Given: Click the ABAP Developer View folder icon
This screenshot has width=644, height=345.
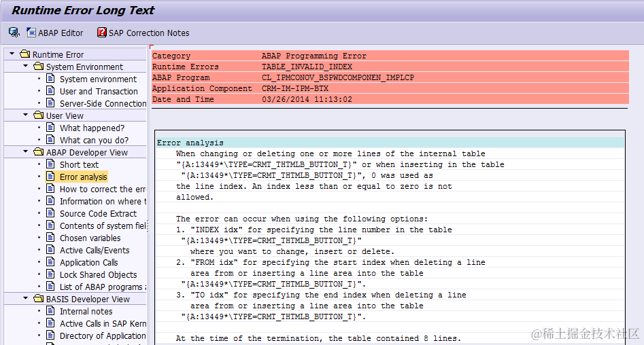Looking at the screenshot, I should tap(39, 151).
